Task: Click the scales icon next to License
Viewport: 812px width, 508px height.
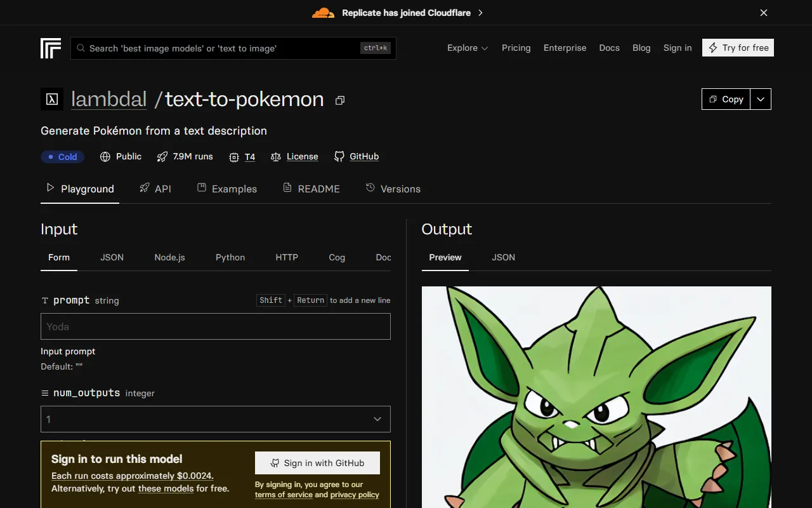Action: 276,157
